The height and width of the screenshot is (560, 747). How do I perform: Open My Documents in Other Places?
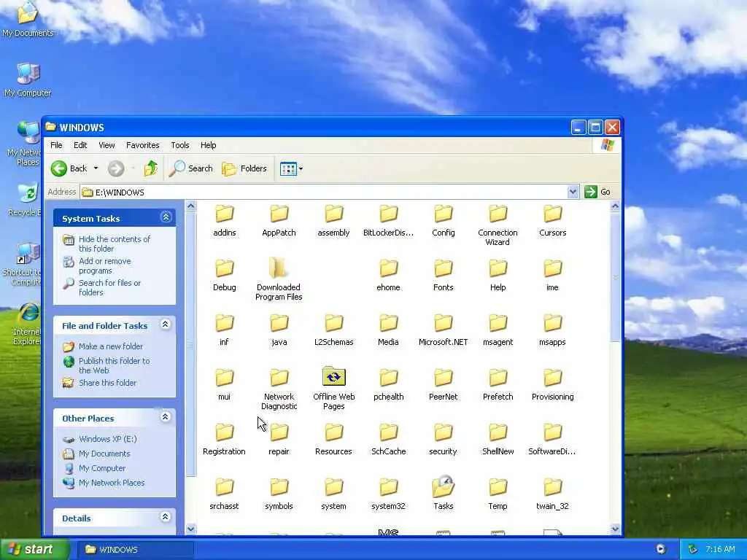pyautogui.click(x=104, y=454)
